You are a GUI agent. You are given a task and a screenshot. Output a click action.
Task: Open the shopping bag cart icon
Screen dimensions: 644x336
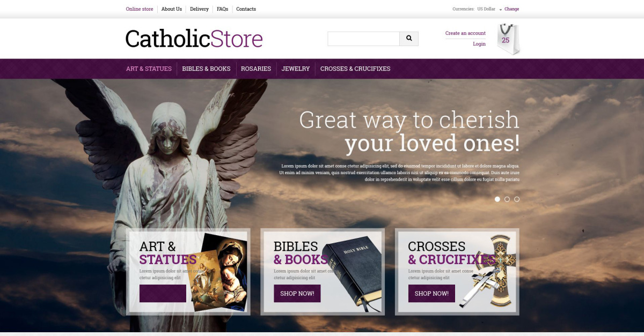coord(508,39)
